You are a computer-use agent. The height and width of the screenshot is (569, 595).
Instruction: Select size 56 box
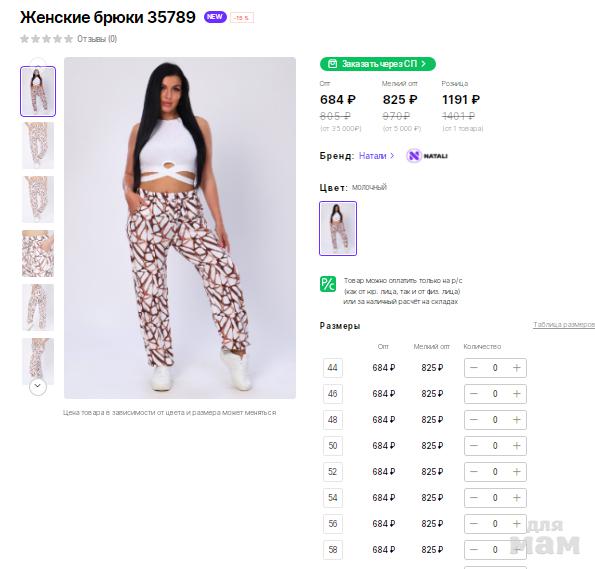333,524
